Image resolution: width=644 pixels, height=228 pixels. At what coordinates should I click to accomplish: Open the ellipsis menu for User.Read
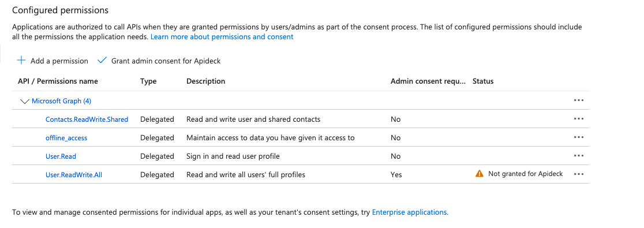pyautogui.click(x=579, y=156)
